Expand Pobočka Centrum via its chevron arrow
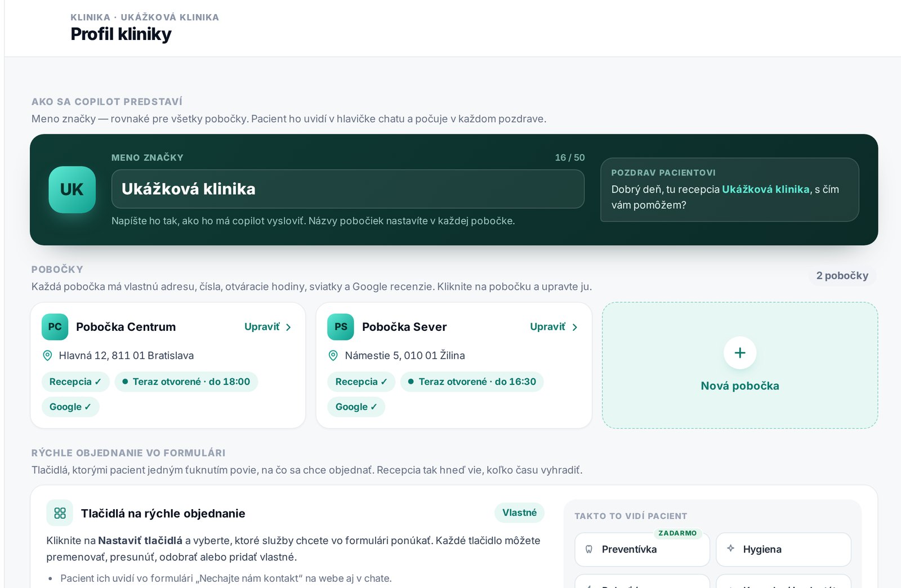 288,327
